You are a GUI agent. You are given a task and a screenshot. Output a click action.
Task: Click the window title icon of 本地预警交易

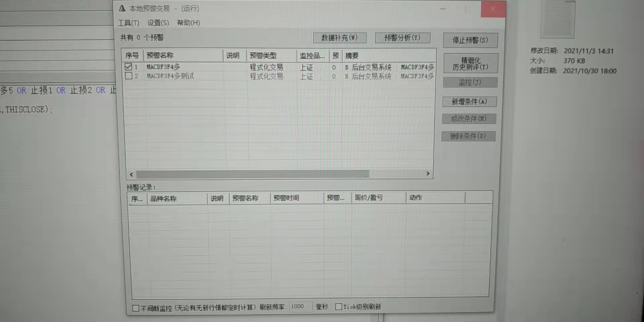pyautogui.click(x=122, y=8)
